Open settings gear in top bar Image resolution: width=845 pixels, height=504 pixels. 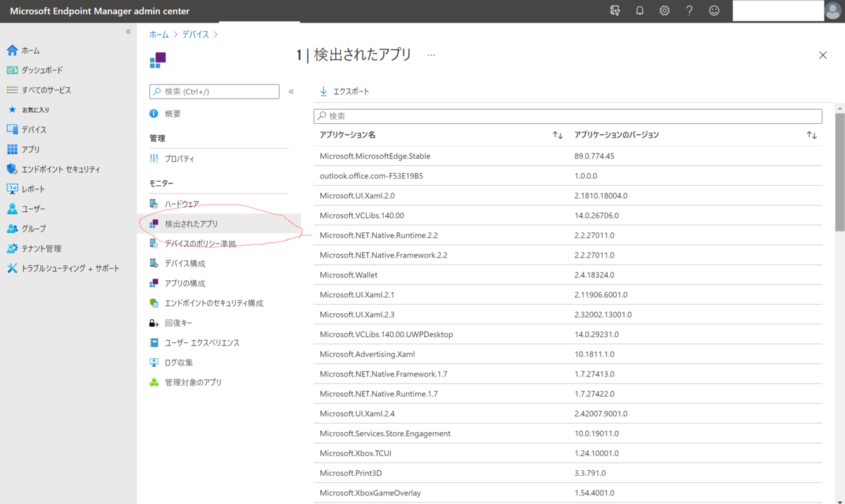pos(665,11)
